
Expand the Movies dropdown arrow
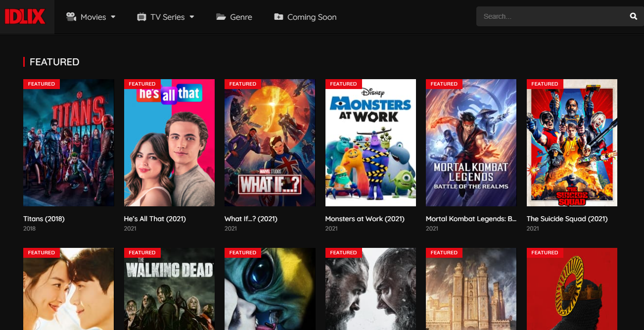tap(113, 17)
